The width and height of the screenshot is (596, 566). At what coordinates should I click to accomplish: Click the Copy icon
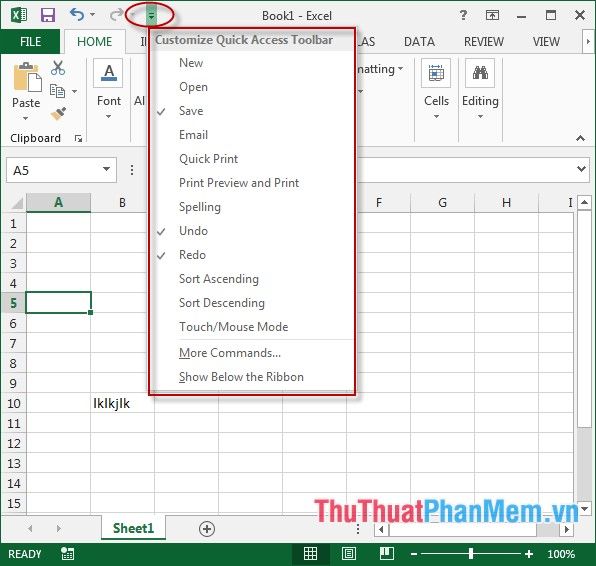(57, 91)
